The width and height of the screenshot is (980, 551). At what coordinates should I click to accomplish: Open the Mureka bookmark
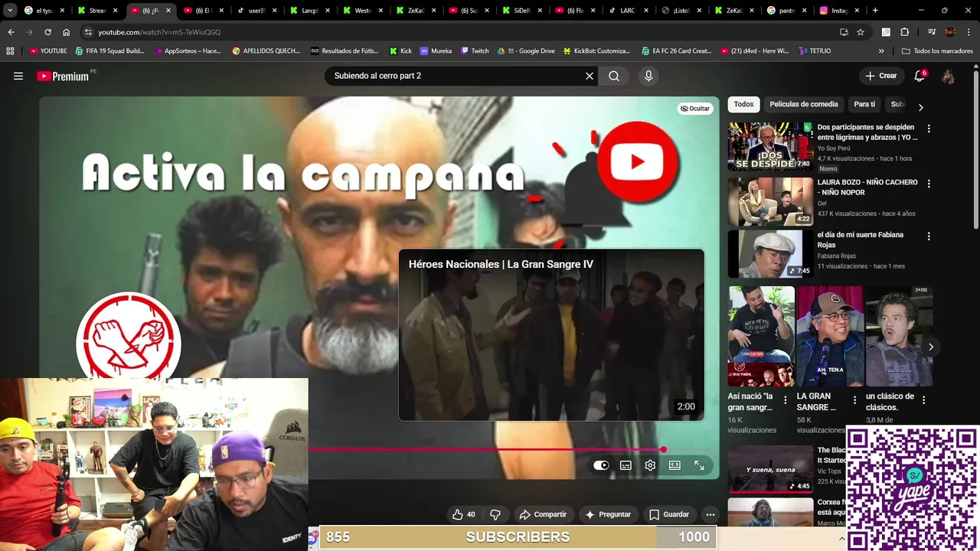click(436, 51)
